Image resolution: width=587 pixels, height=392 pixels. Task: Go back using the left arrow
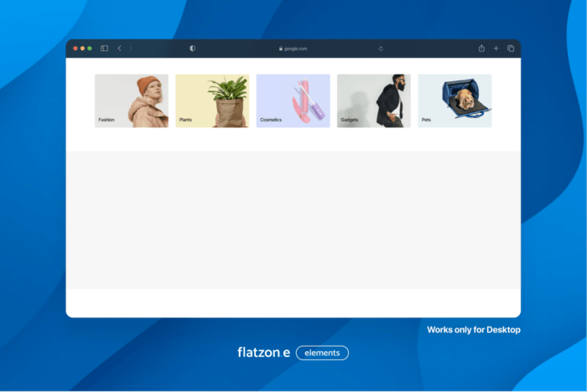coord(119,49)
